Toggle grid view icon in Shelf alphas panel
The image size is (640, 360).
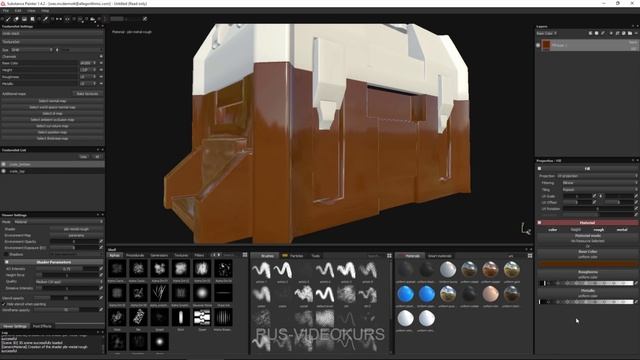click(x=245, y=255)
